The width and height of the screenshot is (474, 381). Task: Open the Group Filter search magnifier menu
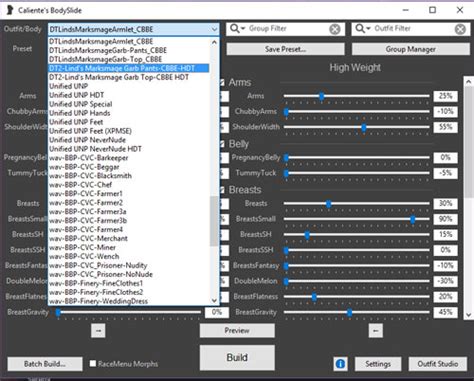[237, 29]
